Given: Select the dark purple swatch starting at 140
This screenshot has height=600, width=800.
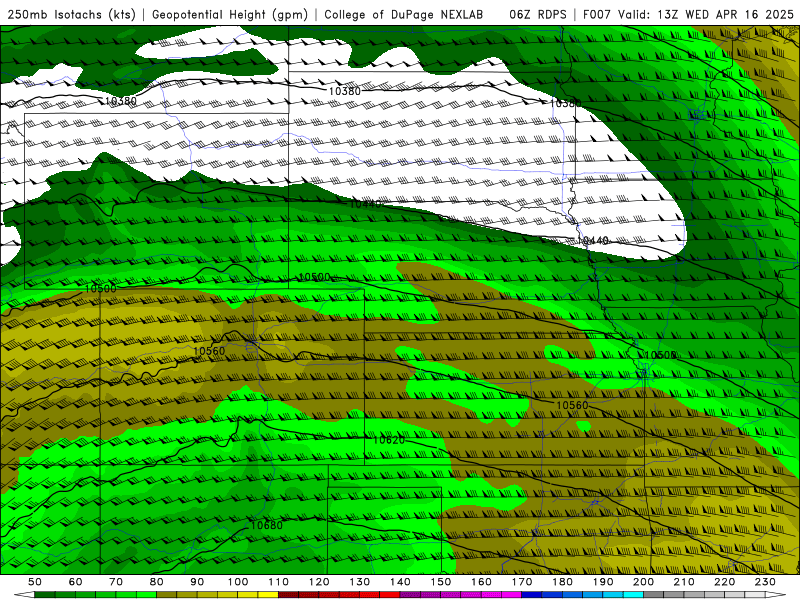Looking at the screenshot, I should coord(410,594).
